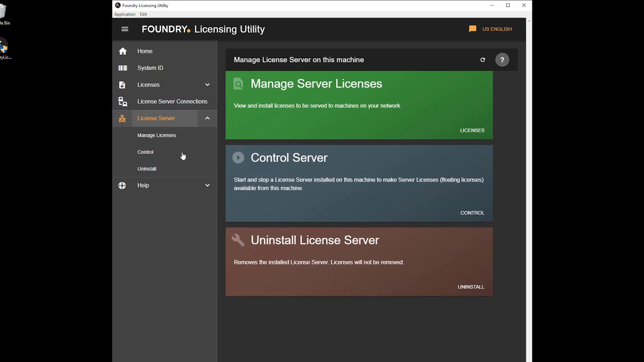Click the window's vertical scrollbar
Image resolution: width=644 pixels, height=362 pixels.
pos(529,191)
